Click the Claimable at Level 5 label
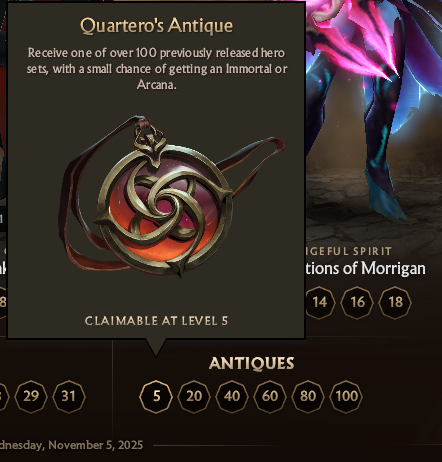 (x=156, y=321)
